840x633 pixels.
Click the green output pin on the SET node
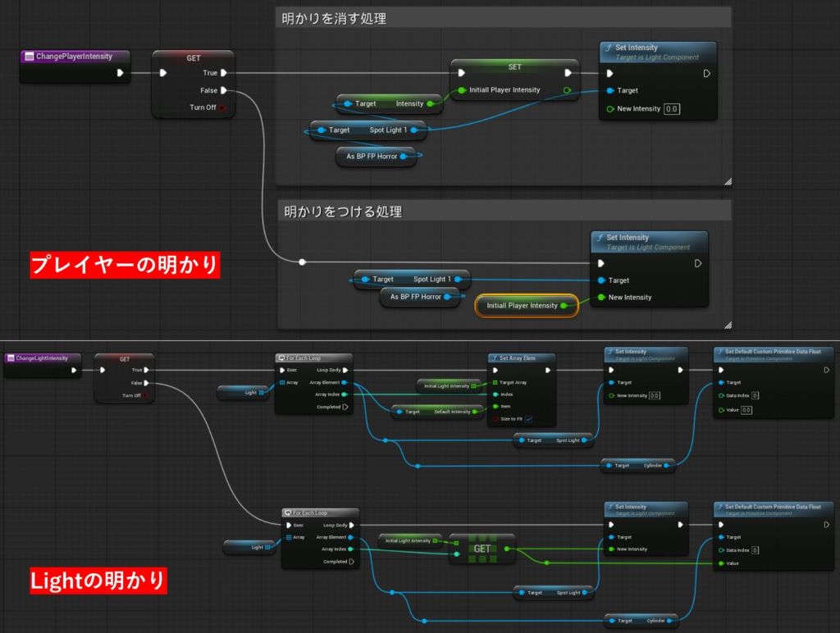tap(567, 90)
